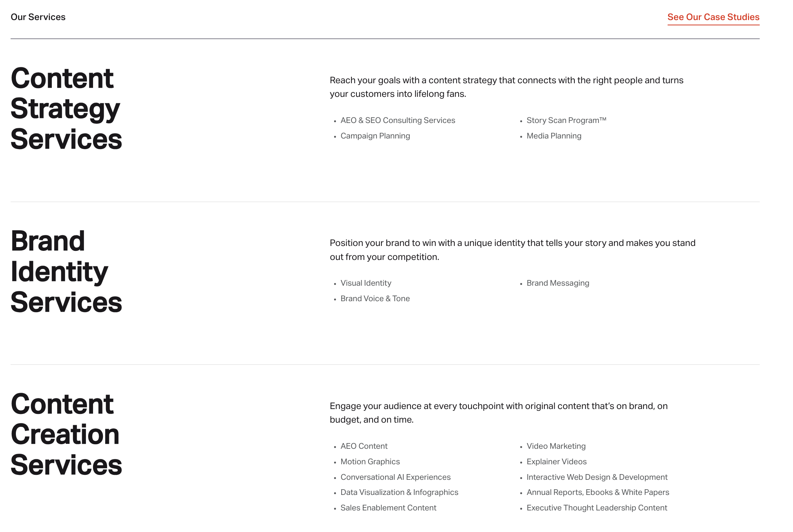Viewport: 793px width, 532px height.
Task: Open the Explainer Videos link
Action: pos(556,462)
